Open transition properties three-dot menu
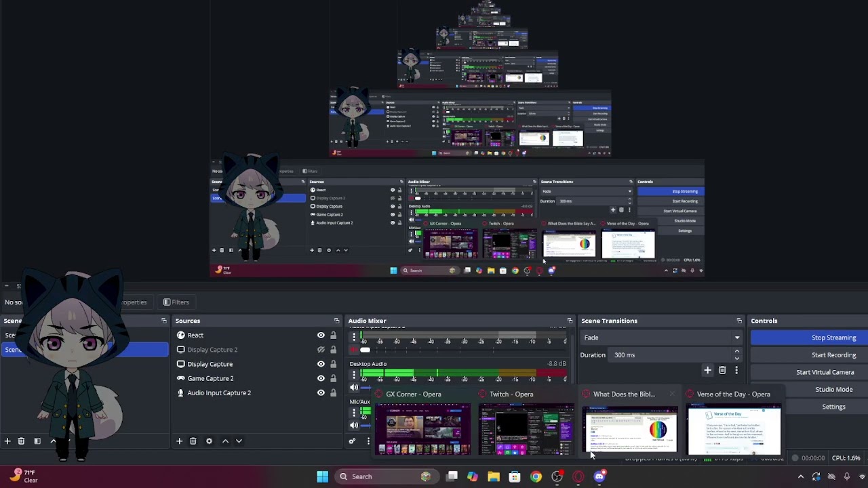This screenshot has width=868, height=488. [x=736, y=370]
